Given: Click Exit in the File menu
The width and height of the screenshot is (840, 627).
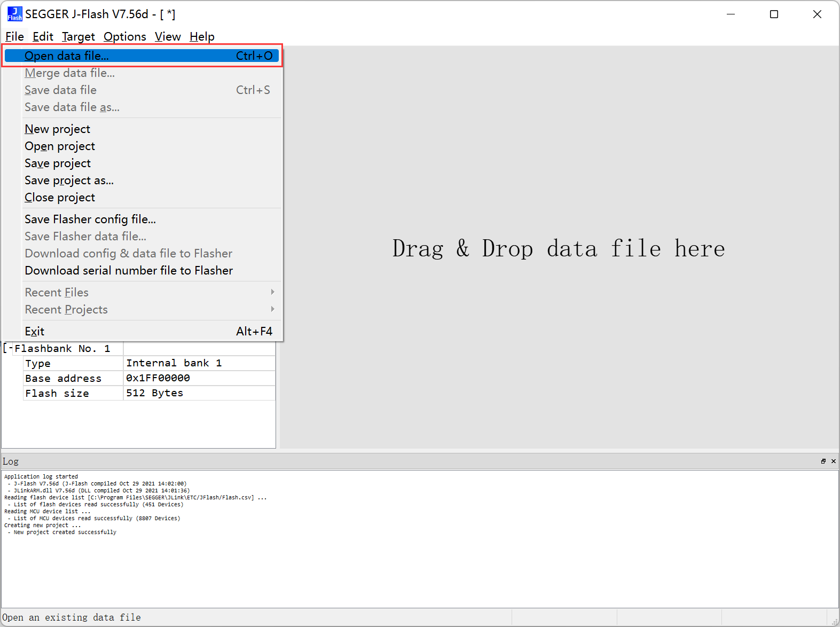Looking at the screenshot, I should coord(35,331).
